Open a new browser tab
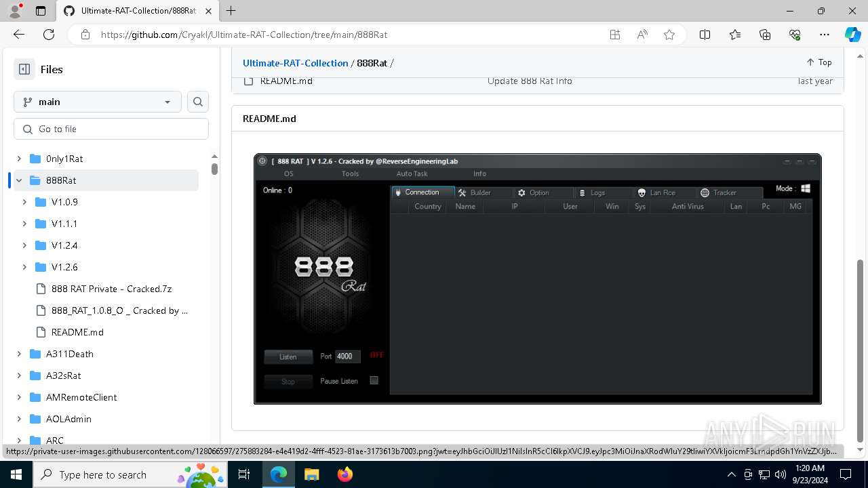 pos(231,11)
